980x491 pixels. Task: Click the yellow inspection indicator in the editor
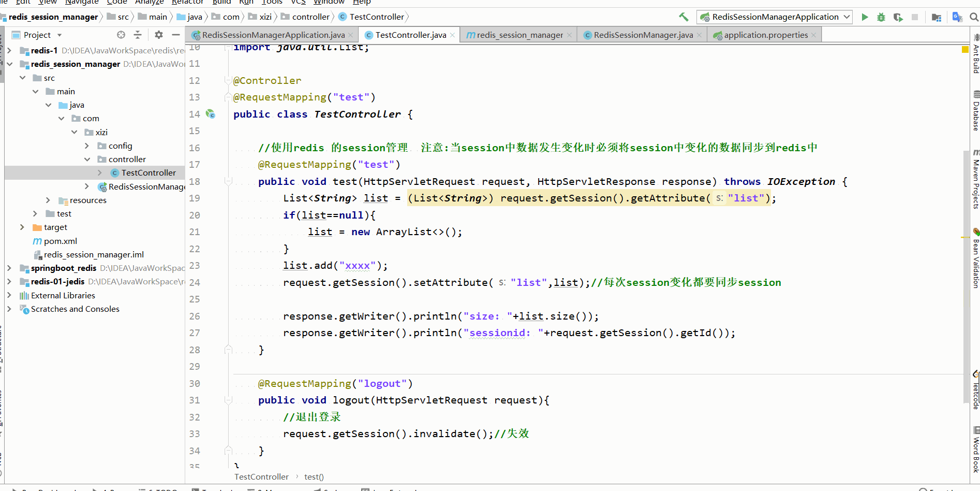pyautogui.click(x=965, y=50)
